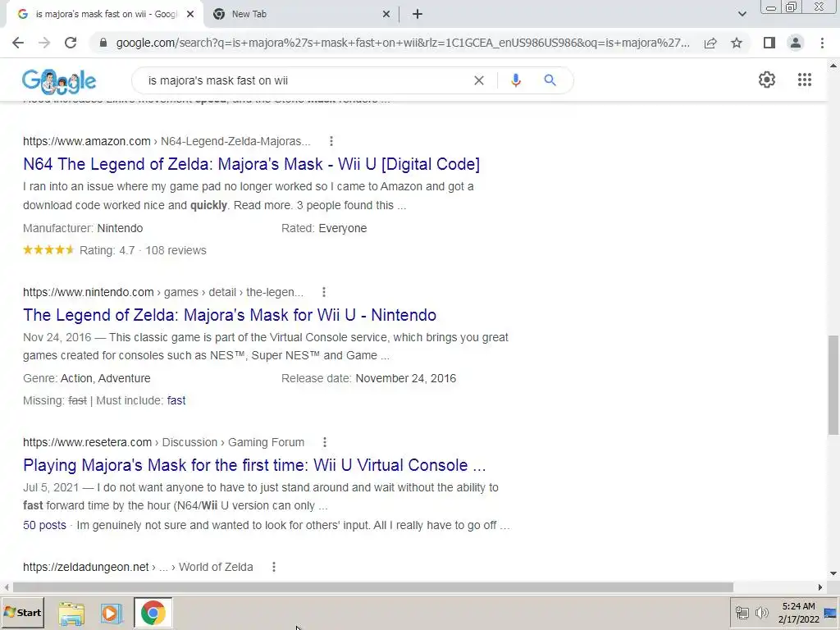Viewport: 840px width, 630px height.
Task: Click the scroll-left arrow of horizontal scrollbar
Action: tap(6, 587)
